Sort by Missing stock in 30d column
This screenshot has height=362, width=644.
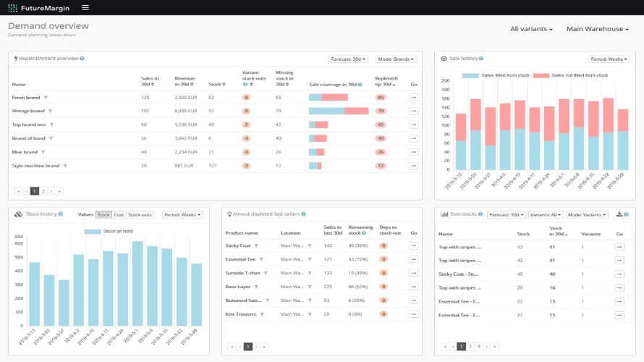(284, 78)
